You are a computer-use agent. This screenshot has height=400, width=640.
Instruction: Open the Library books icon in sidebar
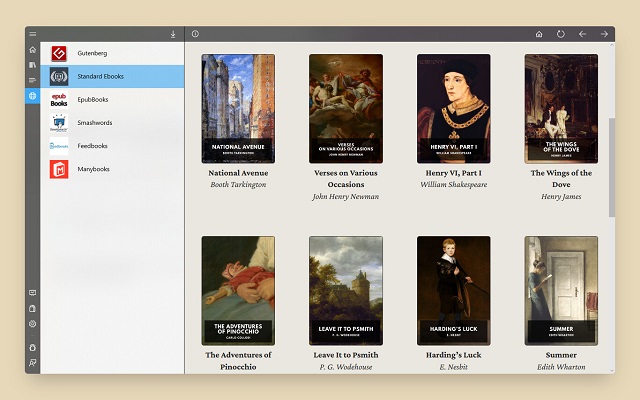point(33,65)
